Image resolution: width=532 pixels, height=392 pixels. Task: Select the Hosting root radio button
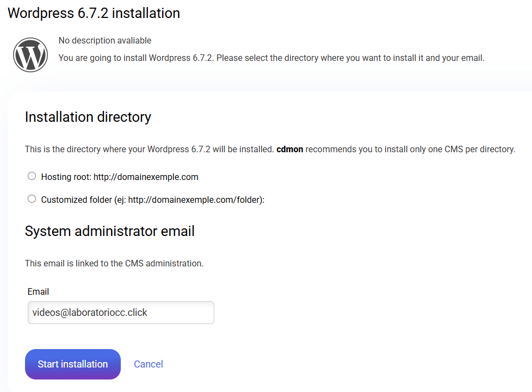click(32, 176)
